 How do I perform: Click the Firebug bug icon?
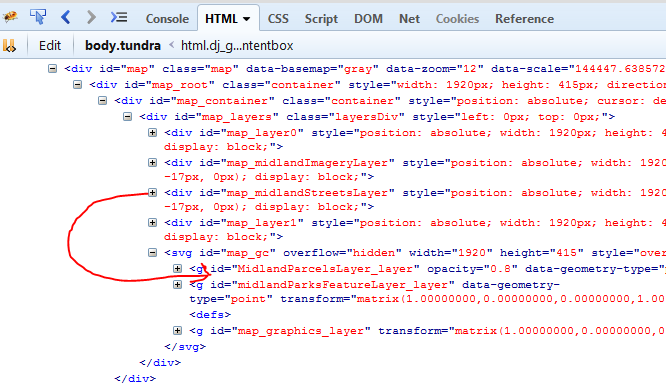(x=10, y=17)
